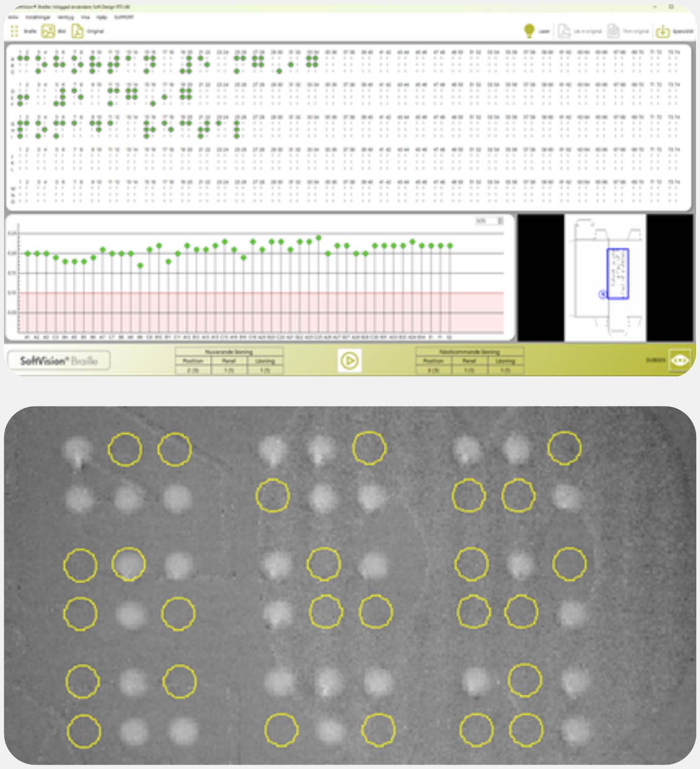Switch to the Bild image view icon
Image resolution: width=700 pixels, height=769 pixels.
tap(48, 31)
